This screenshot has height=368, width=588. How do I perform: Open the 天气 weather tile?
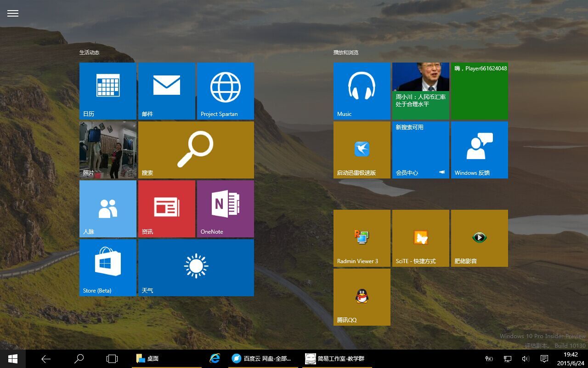[196, 268]
